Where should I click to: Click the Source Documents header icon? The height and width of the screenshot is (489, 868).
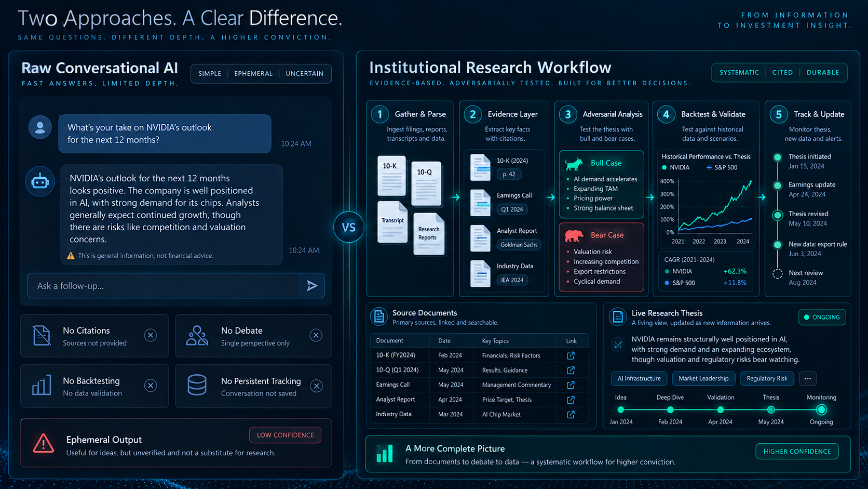pyautogui.click(x=379, y=316)
